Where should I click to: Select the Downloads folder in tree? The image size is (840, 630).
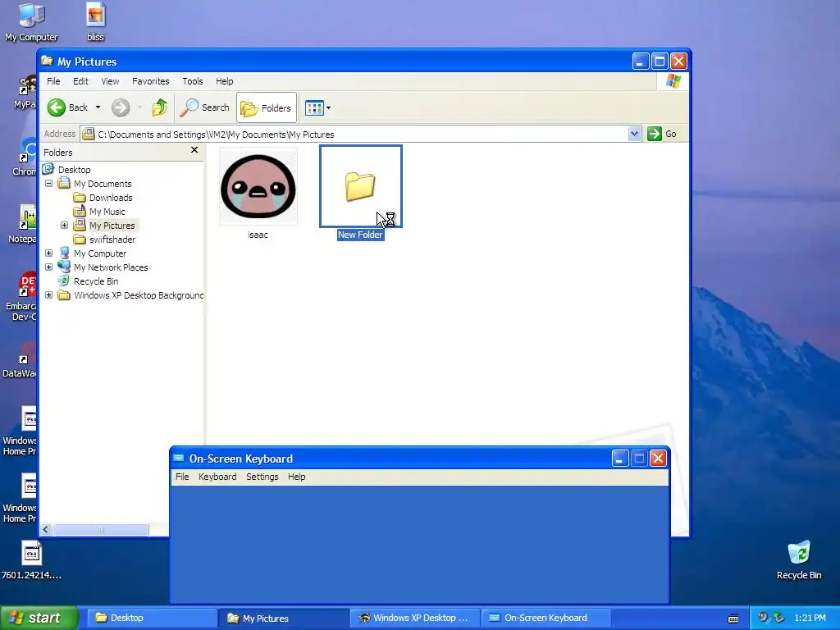point(111,198)
